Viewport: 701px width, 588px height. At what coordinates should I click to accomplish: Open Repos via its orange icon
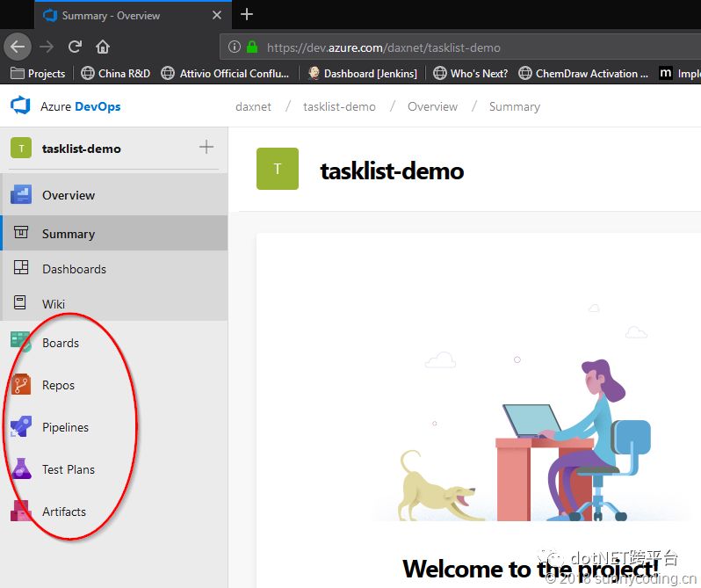coord(21,385)
